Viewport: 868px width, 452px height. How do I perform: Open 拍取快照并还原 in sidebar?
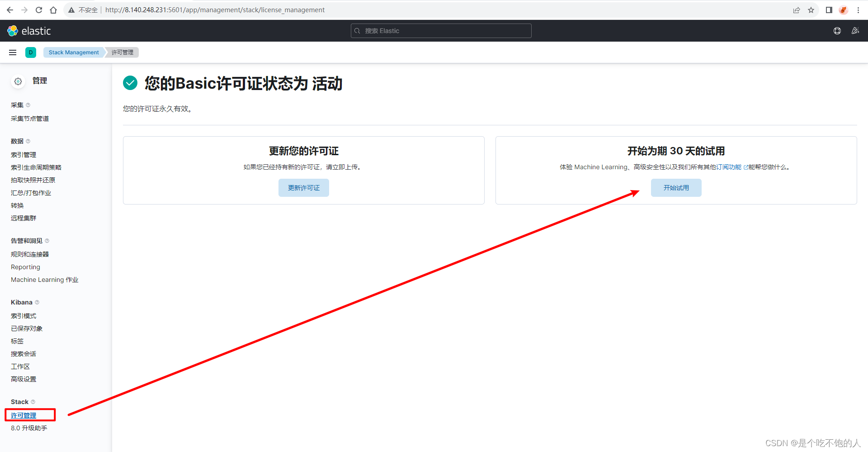[33, 180]
